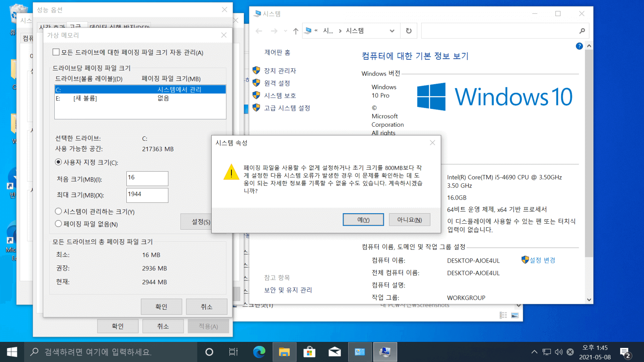Maximize the 시스템 window
This screenshot has width=644, height=362.
[558, 14]
